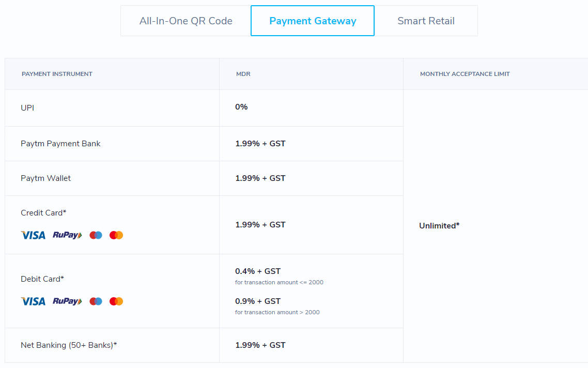588x368 pixels.
Task: Click the Credit Card* label
Action: pyautogui.click(x=43, y=212)
